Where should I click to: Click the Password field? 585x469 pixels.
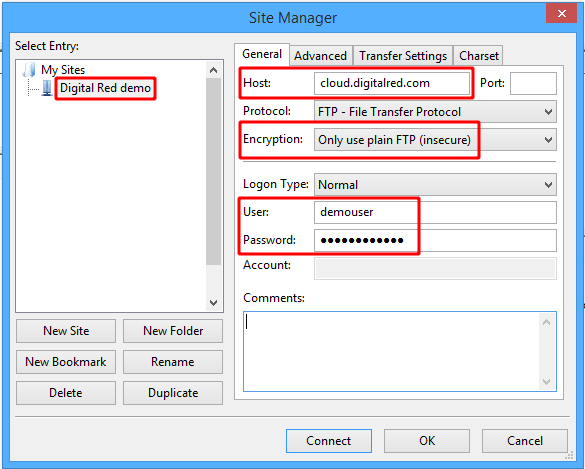(435, 240)
